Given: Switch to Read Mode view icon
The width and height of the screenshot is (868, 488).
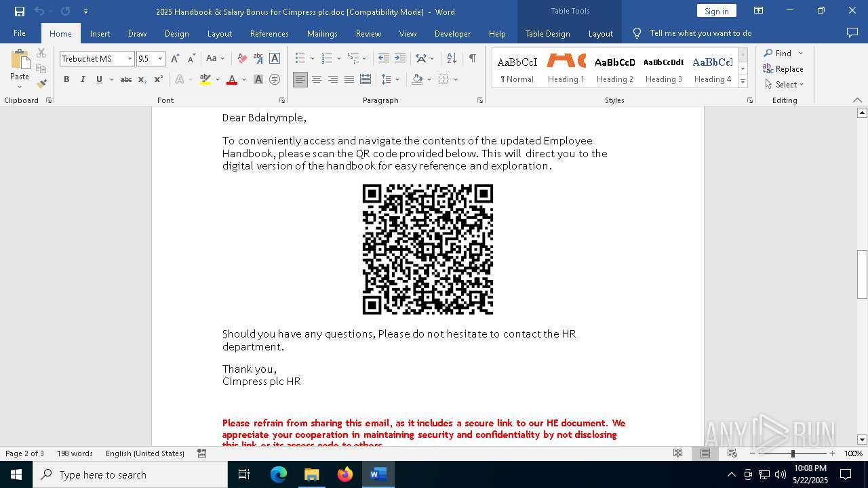Looking at the screenshot, I should (677, 453).
